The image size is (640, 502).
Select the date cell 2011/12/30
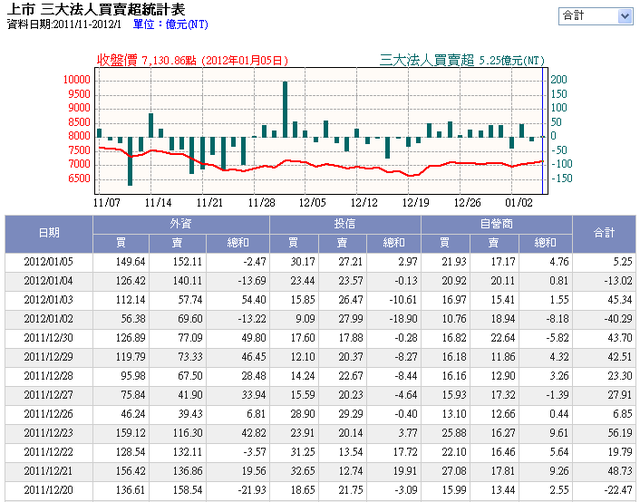coord(49,338)
